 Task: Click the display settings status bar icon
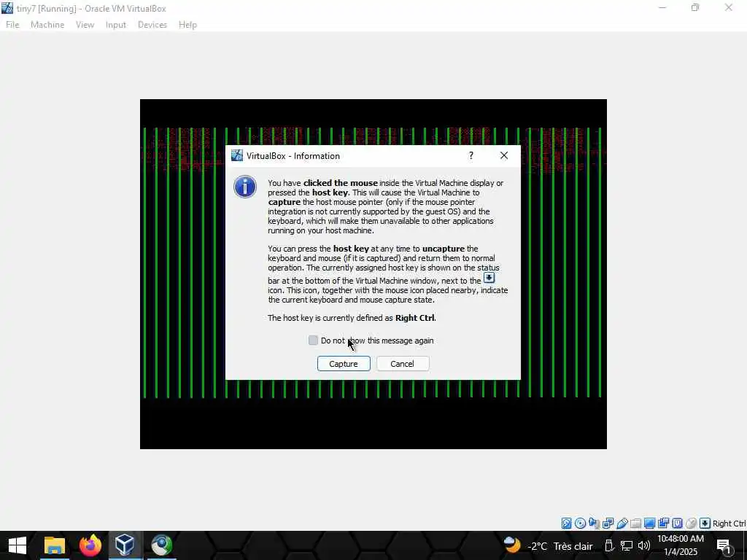tap(649, 524)
